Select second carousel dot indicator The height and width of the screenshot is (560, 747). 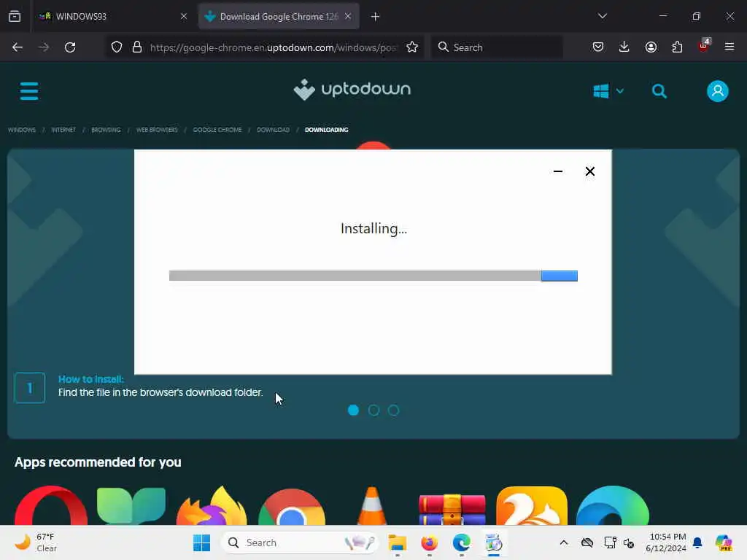pyautogui.click(x=373, y=410)
